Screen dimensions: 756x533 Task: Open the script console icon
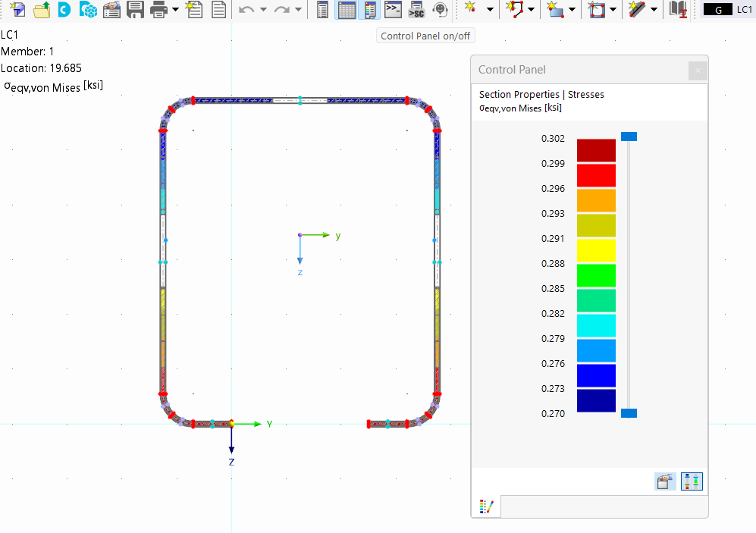coord(393,10)
